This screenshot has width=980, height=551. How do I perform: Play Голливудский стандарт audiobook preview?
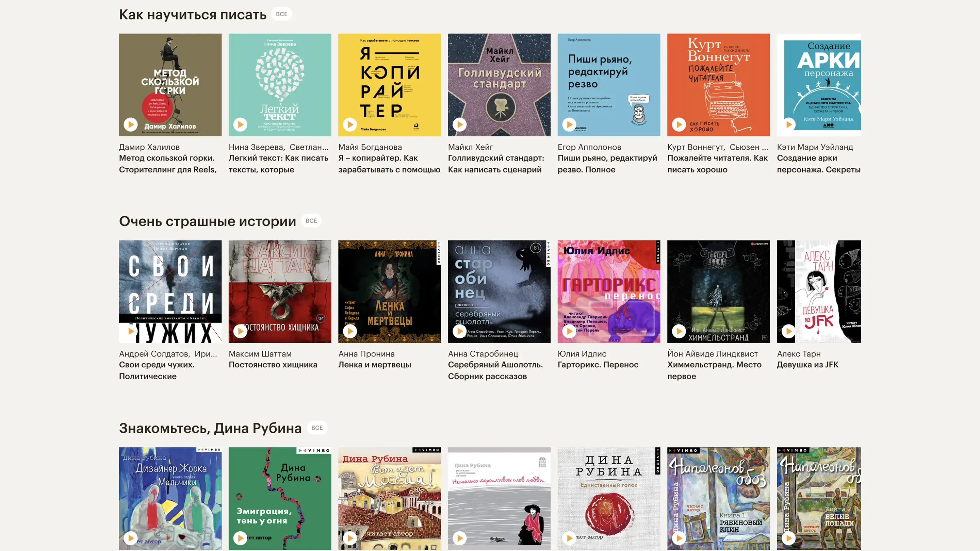(x=460, y=124)
